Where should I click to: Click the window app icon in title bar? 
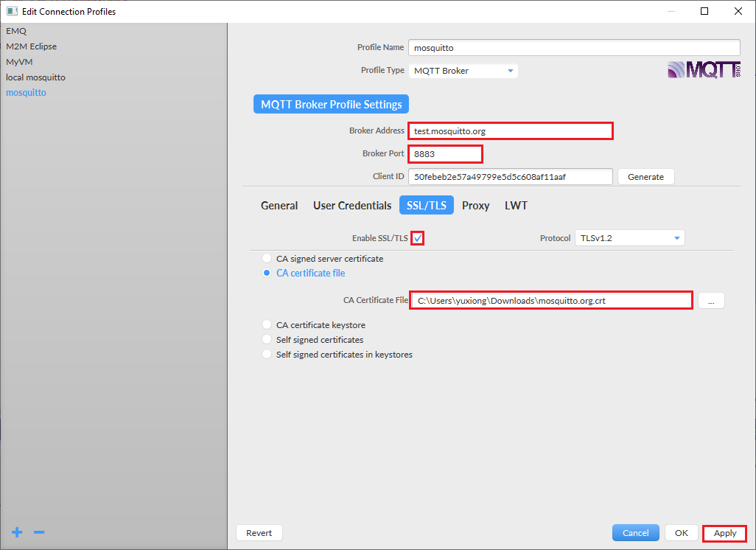(x=12, y=11)
